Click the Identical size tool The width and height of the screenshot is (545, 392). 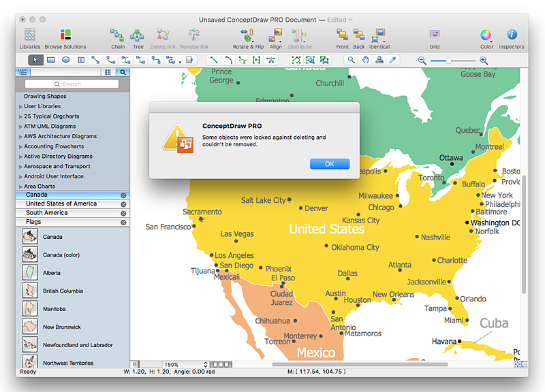click(379, 39)
